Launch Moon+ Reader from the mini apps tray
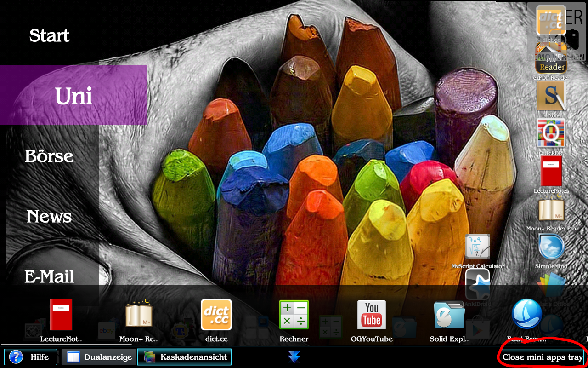Screen dimensions: 588x368 click(139, 315)
